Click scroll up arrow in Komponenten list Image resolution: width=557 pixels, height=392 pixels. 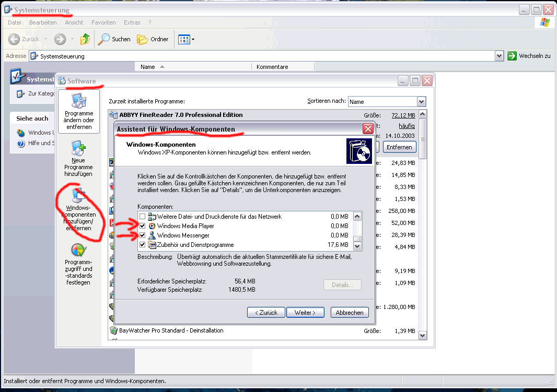(x=357, y=217)
